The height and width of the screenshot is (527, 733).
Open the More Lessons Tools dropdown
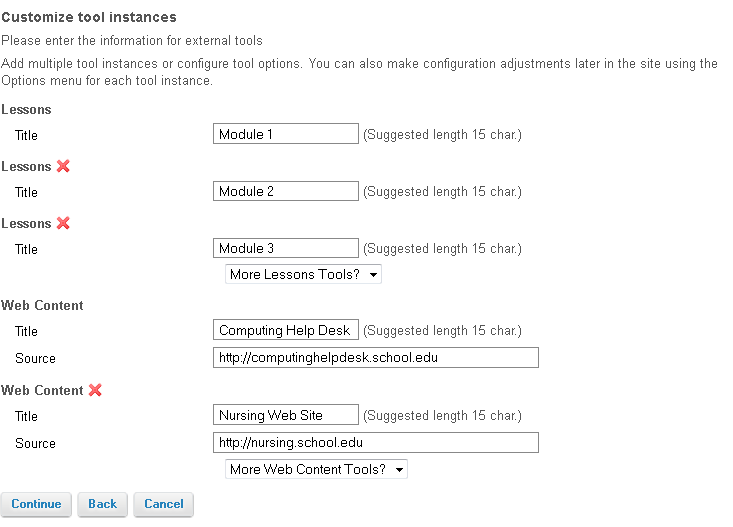pos(303,274)
